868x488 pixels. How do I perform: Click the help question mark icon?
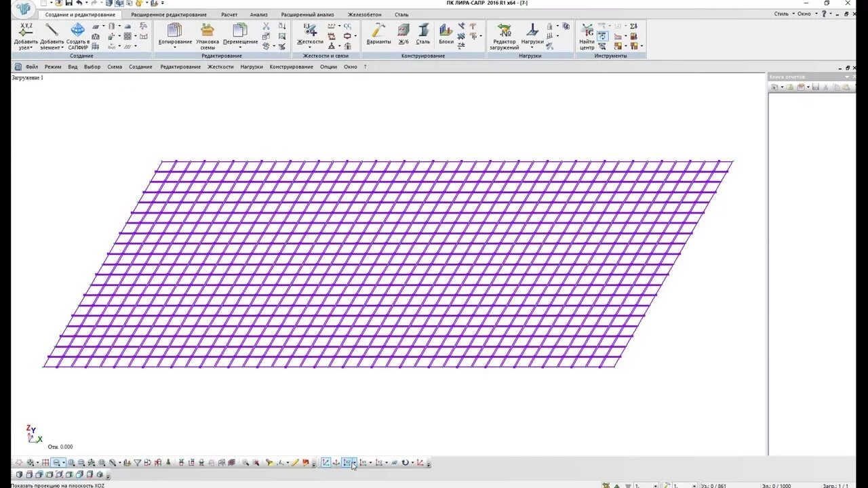tap(825, 14)
